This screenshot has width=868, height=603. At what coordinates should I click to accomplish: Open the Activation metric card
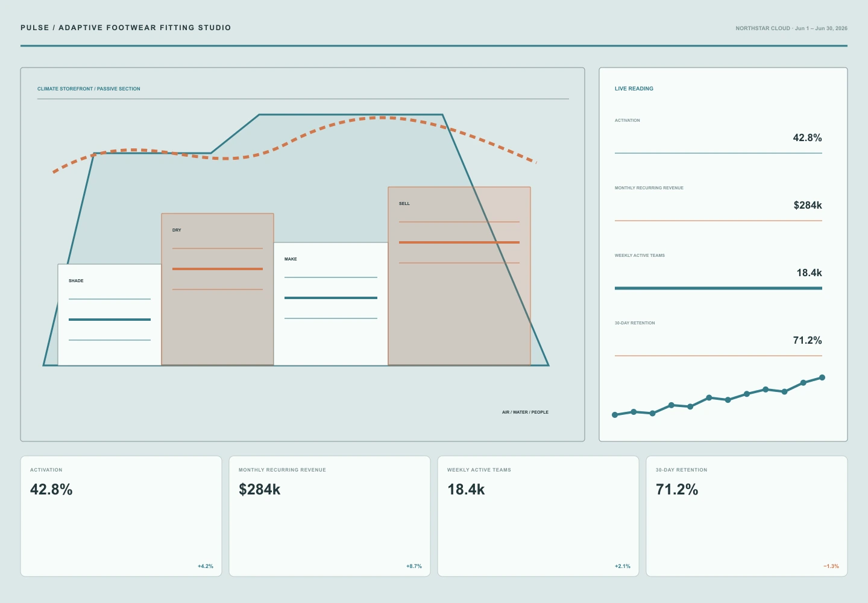pyautogui.click(x=121, y=516)
